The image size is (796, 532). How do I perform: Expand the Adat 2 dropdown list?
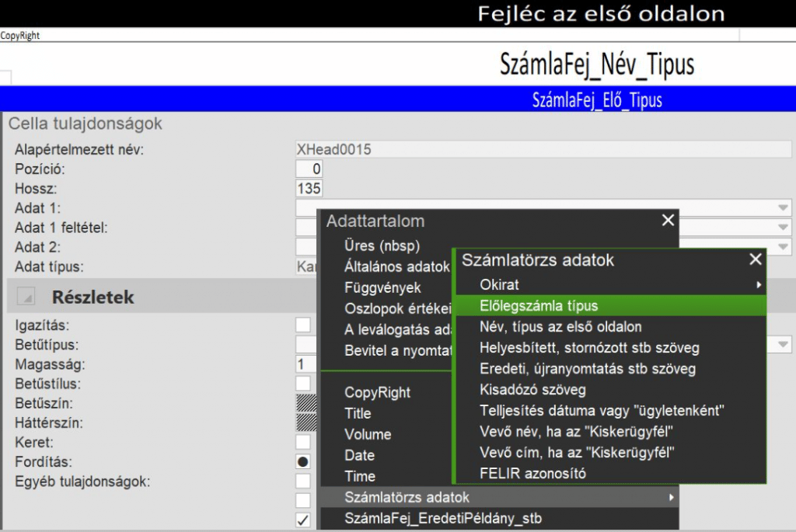[783, 248]
